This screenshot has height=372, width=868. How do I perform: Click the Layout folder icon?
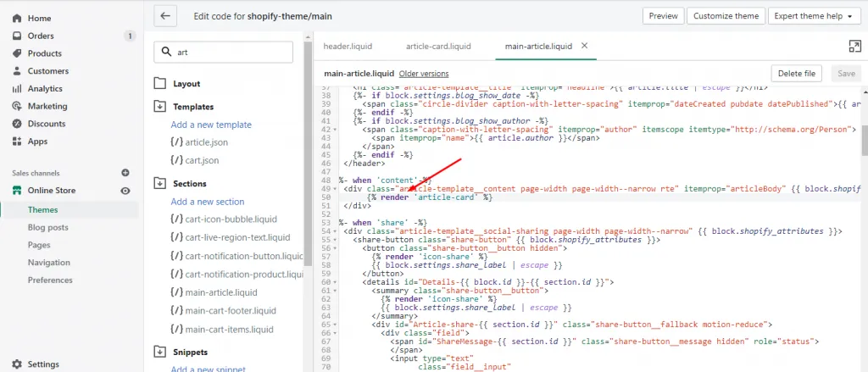pyautogui.click(x=160, y=84)
